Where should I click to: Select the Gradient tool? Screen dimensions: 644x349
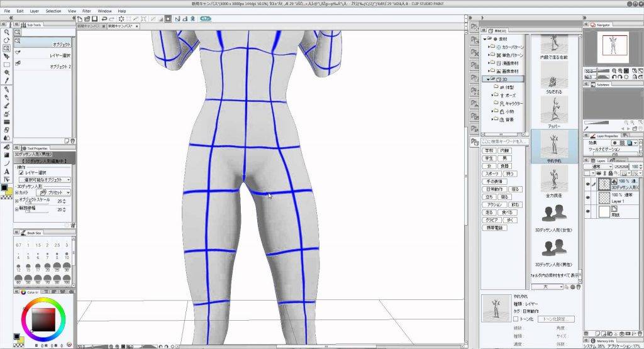point(6,155)
